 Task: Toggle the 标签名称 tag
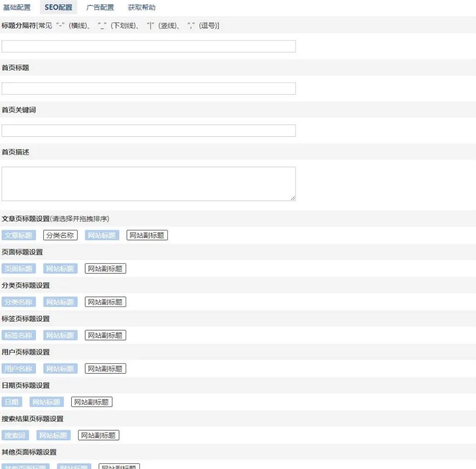tap(19, 335)
